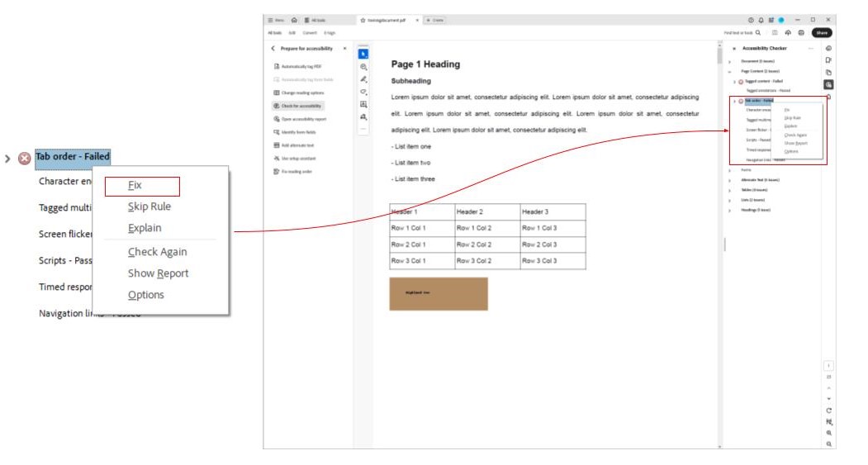Open accessibility report from the tool list

pos(300,119)
